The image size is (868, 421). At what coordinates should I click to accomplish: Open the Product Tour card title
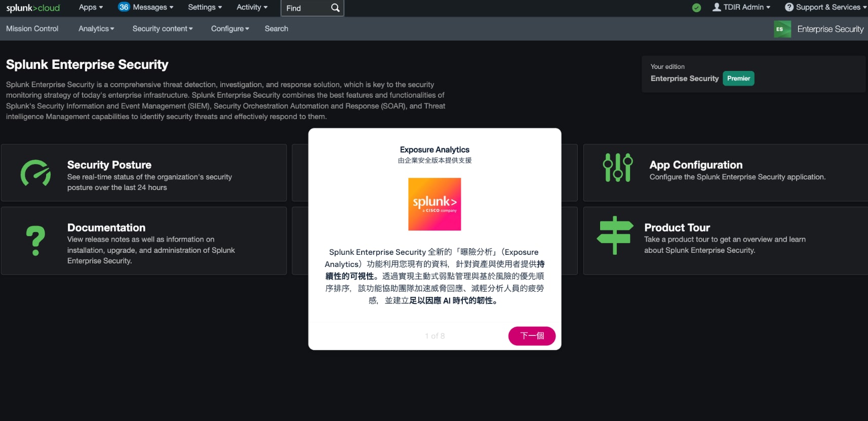coord(677,227)
